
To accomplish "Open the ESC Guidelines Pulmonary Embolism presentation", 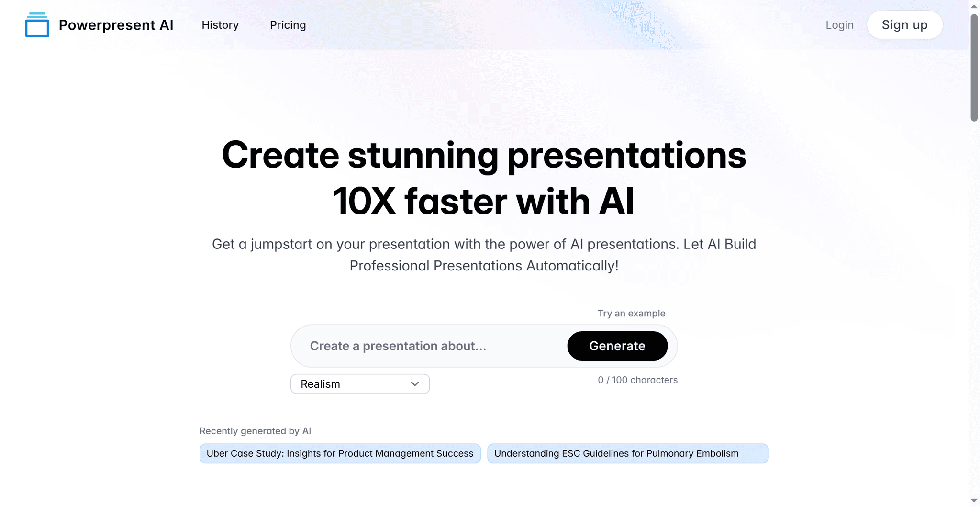I will point(627,453).
